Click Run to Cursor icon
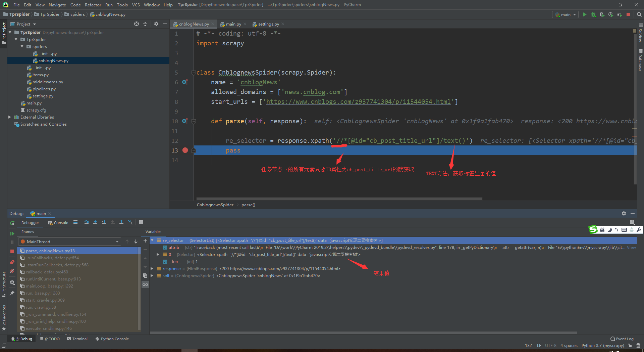 pos(130,222)
